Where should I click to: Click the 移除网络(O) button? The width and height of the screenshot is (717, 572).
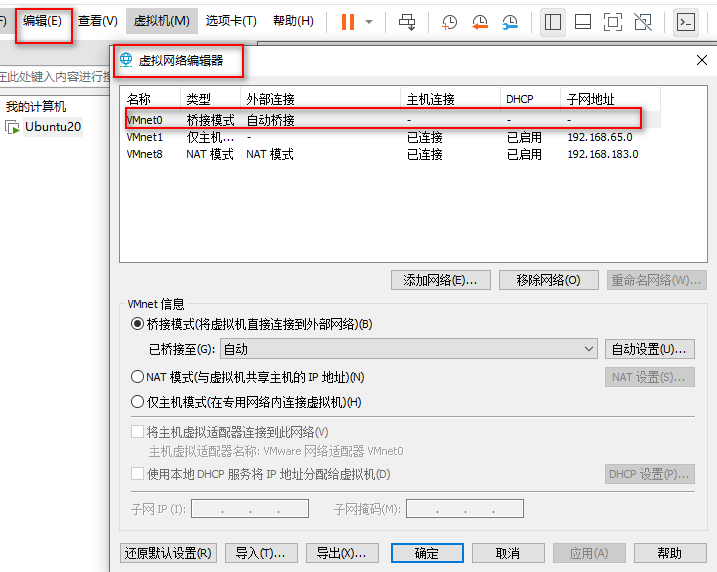point(549,280)
